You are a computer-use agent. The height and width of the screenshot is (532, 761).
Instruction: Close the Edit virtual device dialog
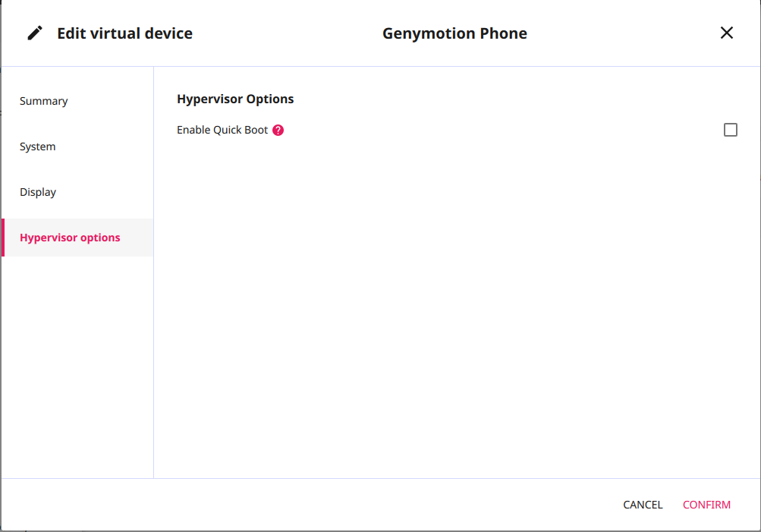[726, 33]
